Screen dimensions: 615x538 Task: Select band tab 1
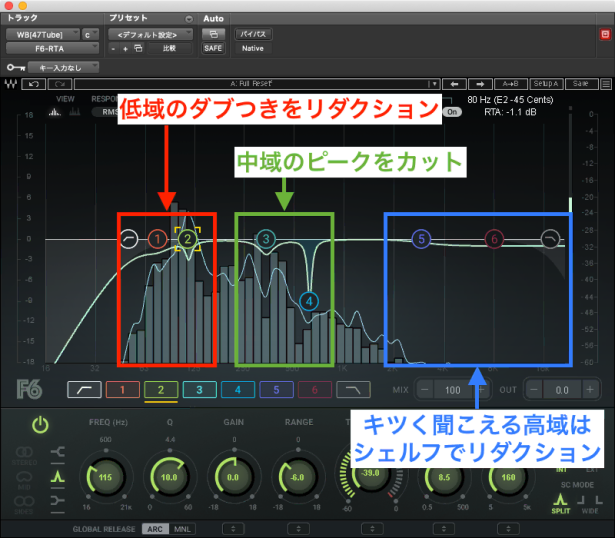pos(122,390)
